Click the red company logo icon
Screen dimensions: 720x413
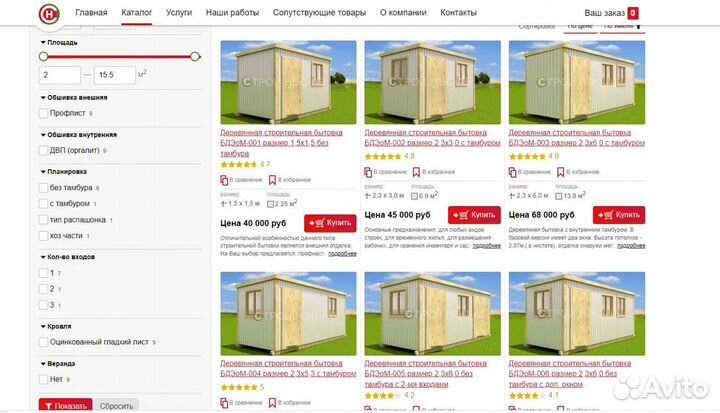tap(49, 14)
